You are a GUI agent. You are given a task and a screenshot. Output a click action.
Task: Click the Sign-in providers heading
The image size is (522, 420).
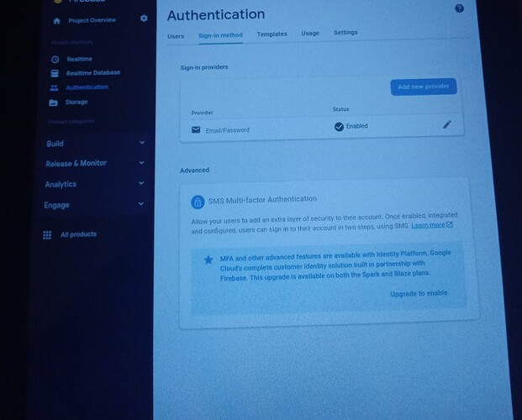click(204, 67)
